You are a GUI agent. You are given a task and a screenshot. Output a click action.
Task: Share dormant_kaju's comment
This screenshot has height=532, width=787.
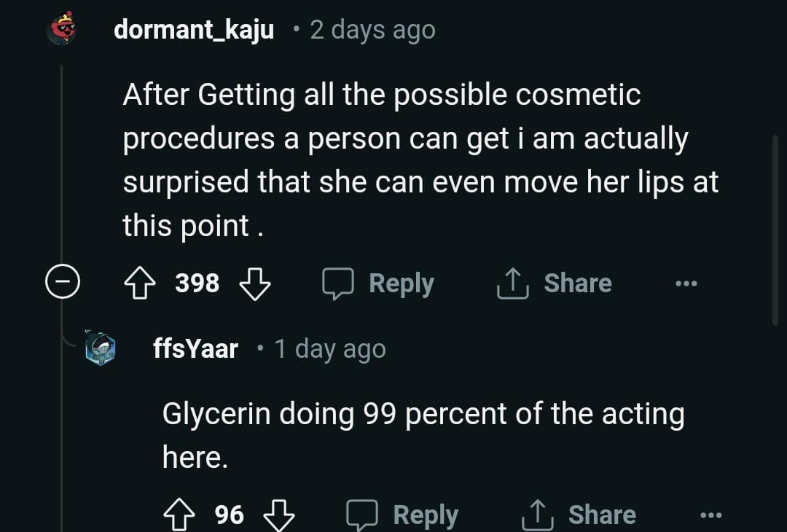point(554,283)
